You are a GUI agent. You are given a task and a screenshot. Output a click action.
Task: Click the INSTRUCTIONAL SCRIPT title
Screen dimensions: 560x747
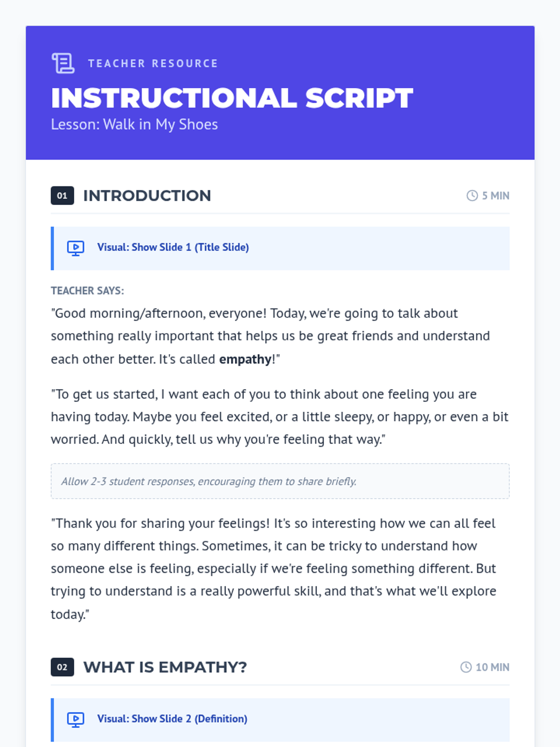[x=232, y=98]
